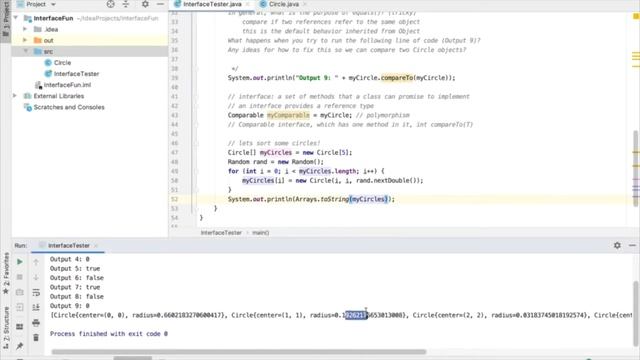The width and height of the screenshot is (640, 360).
Task: Select the out folder row
Action: click(x=90, y=40)
